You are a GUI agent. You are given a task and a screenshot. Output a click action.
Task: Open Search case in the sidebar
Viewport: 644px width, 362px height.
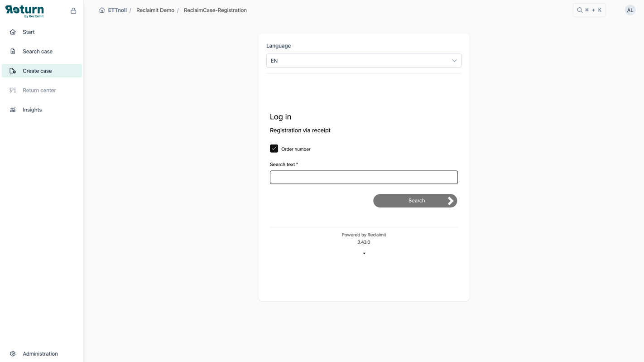pos(42,52)
